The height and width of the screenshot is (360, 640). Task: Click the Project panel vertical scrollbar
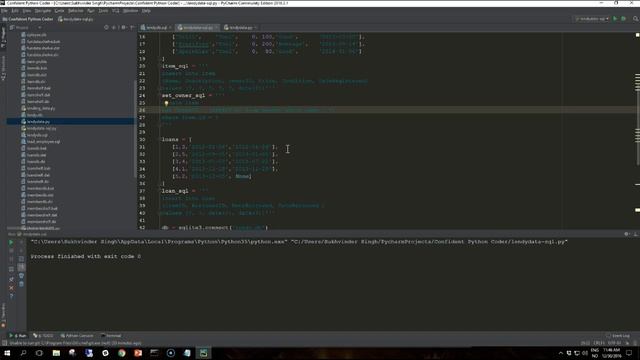point(135,129)
